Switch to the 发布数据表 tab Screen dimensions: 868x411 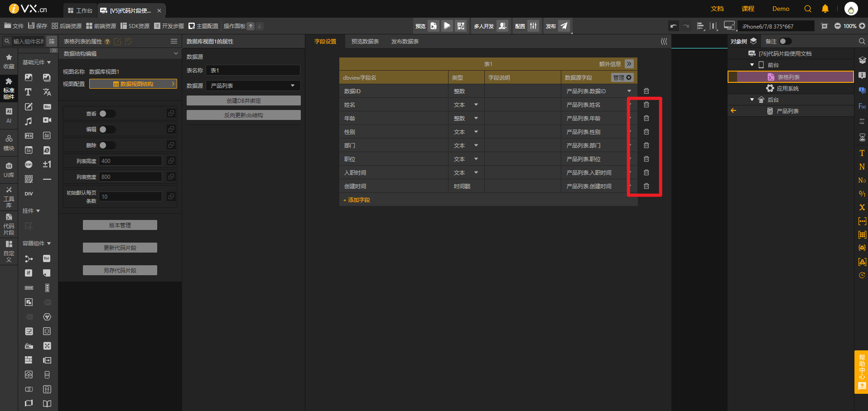coord(405,41)
